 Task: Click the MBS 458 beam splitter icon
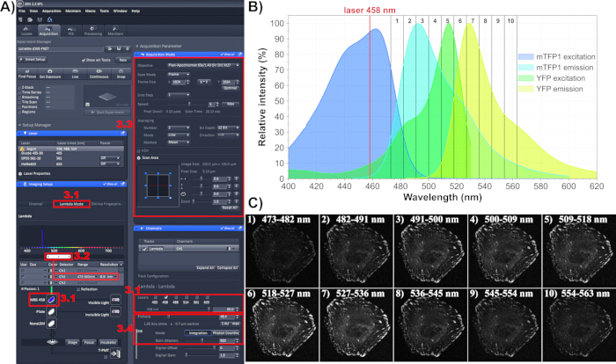coord(51,300)
